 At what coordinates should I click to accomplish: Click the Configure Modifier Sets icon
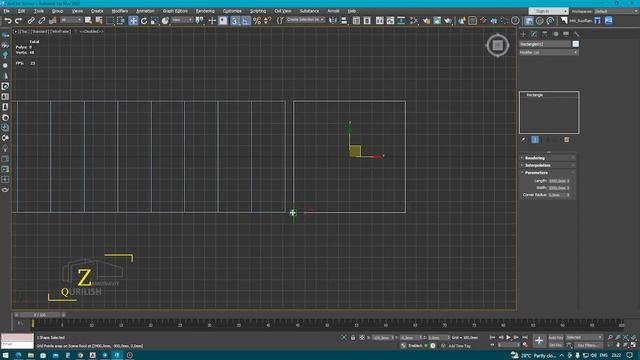[x=567, y=140]
